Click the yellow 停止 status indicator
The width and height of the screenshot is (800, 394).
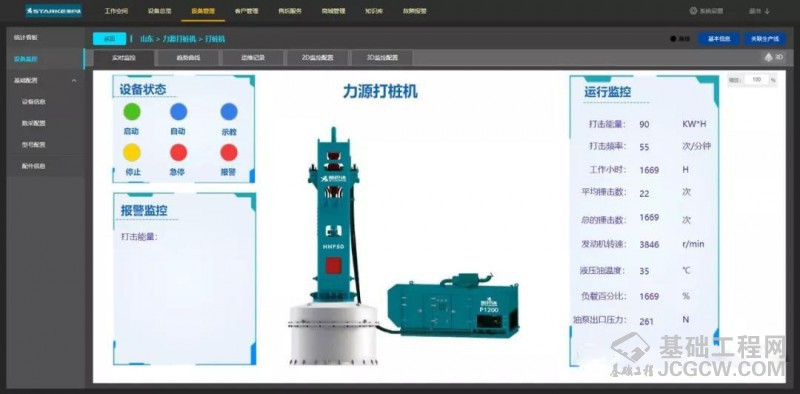point(132,152)
